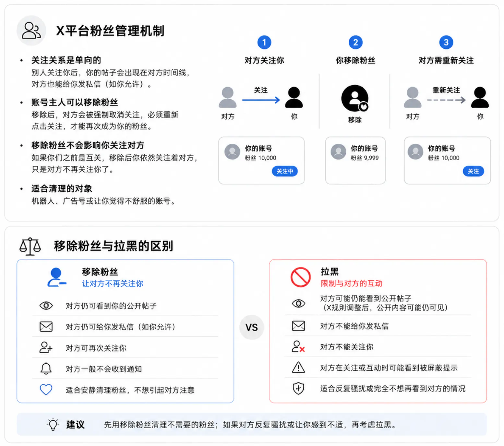Screen dimensions: 504x446
Task: Click the step title 你移除粉丝
Action: point(355,60)
